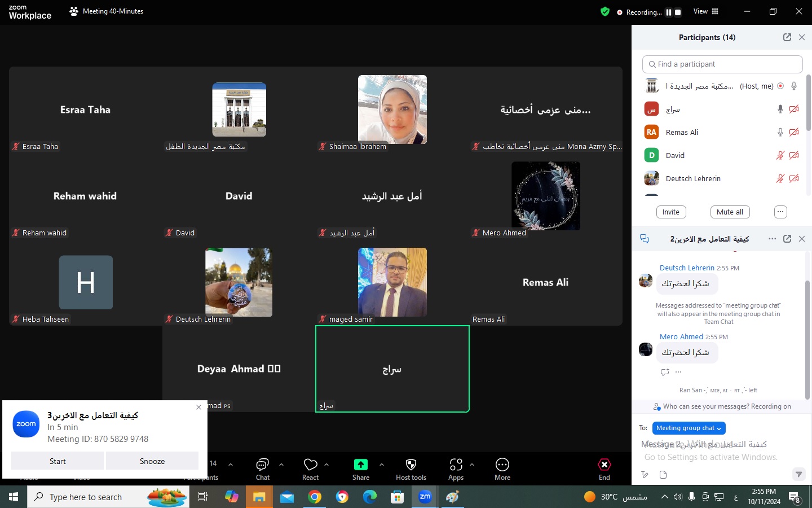
Task: Expand the Share options arrow
Action: pos(382,465)
